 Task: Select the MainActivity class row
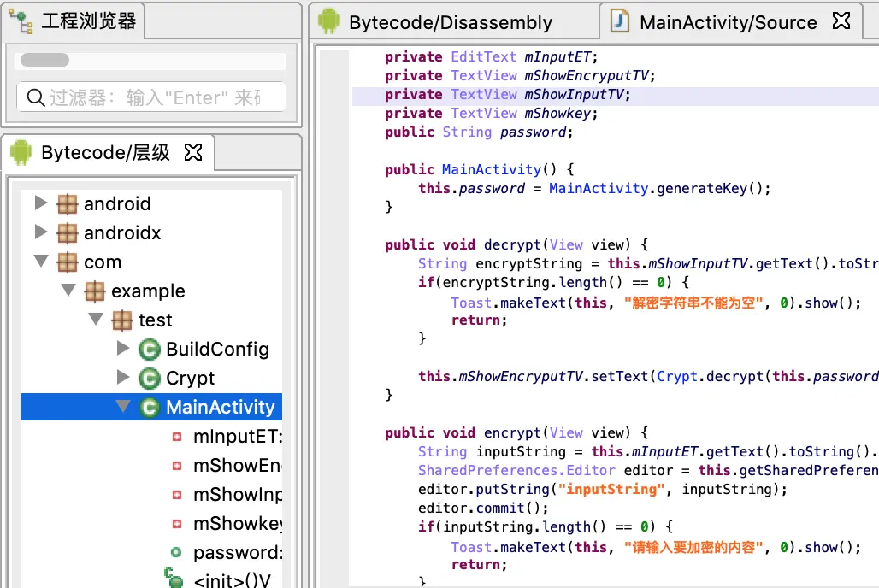coord(151,407)
